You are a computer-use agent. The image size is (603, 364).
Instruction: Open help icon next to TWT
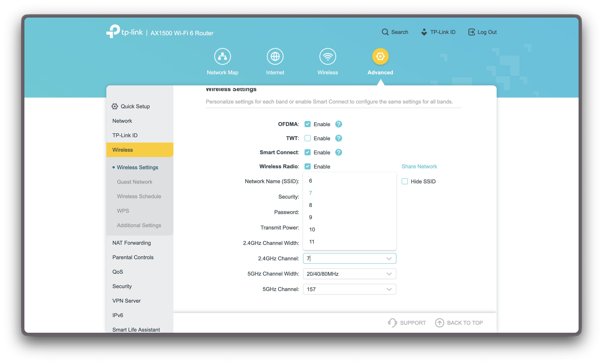[338, 138]
